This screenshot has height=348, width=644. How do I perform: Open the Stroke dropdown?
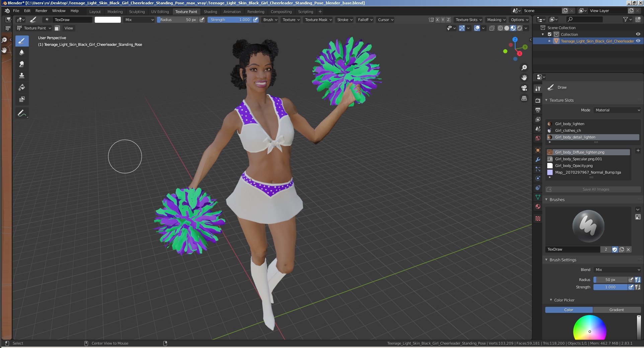click(x=345, y=20)
